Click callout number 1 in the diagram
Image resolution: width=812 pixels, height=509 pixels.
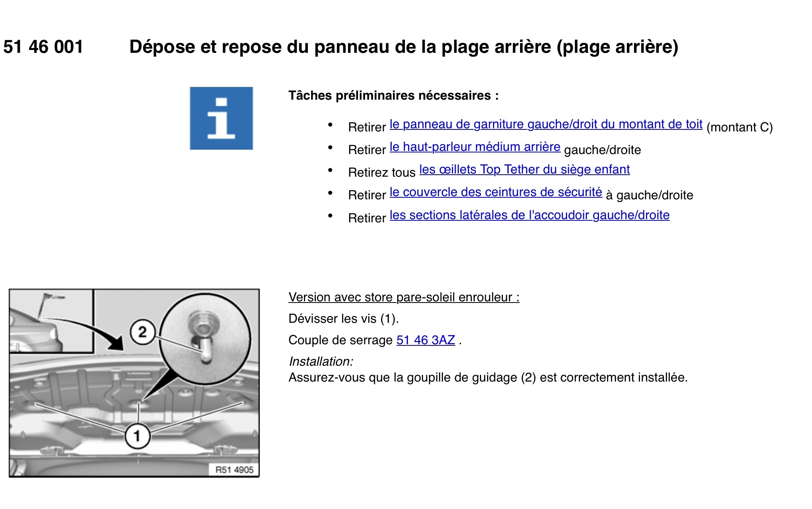[x=137, y=436]
